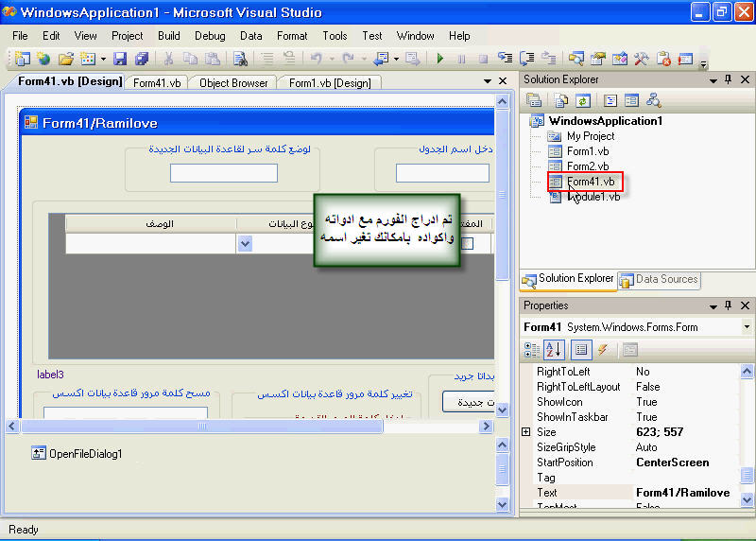Open the Debug menu
Screen dimensions: 756x541
click(210, 36)
